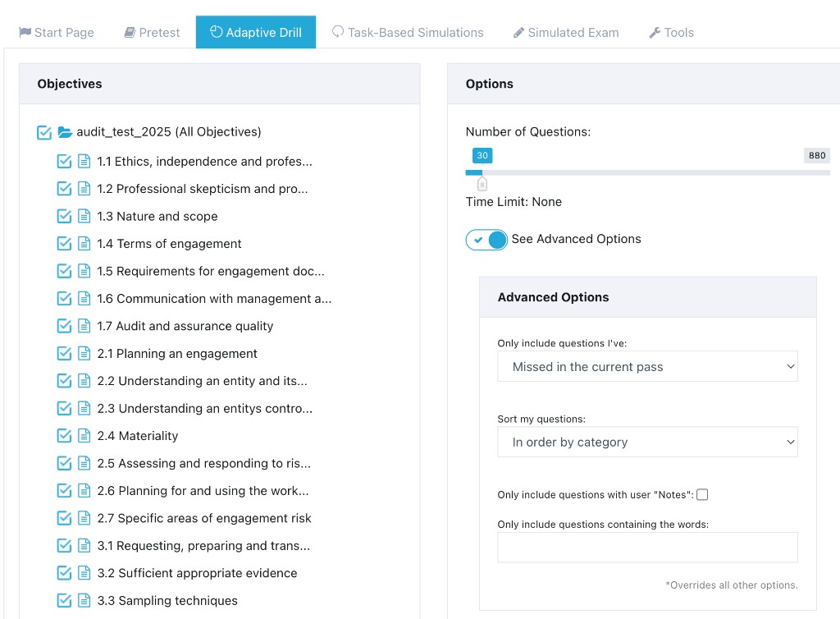Screen dimensions: 840x619
Task: Click the '880' maximum questions label
Action: (817, 155)
